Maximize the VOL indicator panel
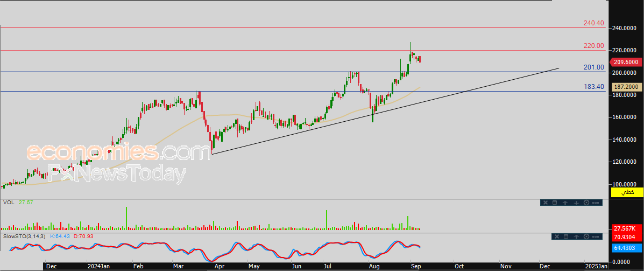The height and width of the screenshot is (271, 644). tap(555, 203)
